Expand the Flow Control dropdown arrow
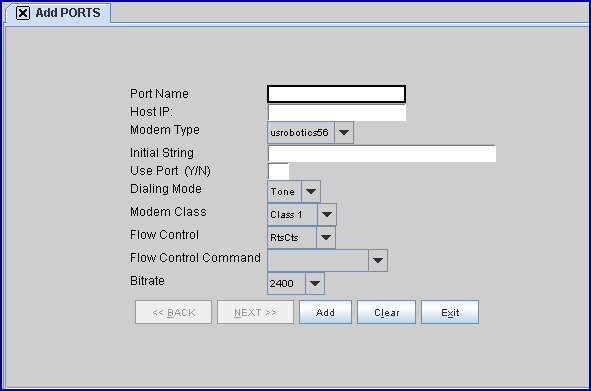This screenshot has height=391, width=591. click(326, 238)
